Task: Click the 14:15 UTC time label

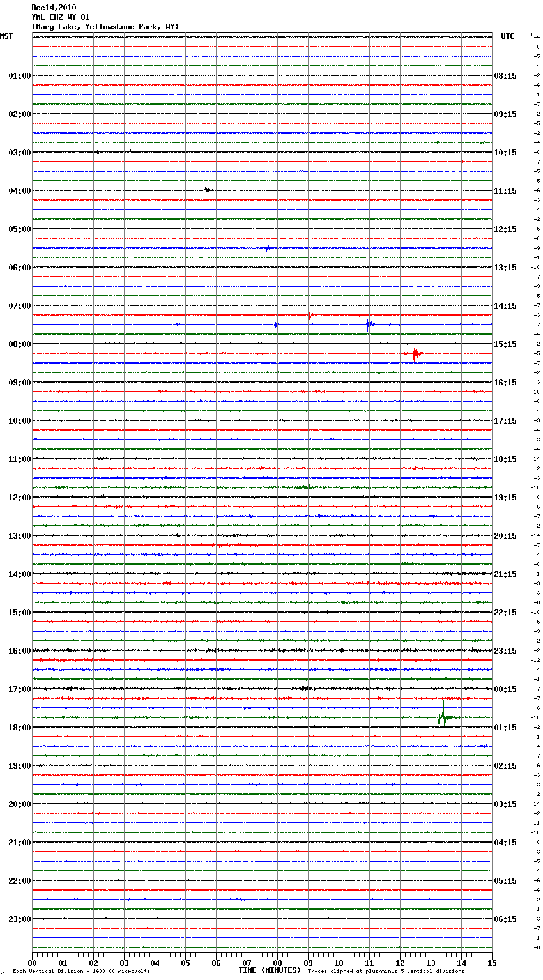Action: (505, 306)
